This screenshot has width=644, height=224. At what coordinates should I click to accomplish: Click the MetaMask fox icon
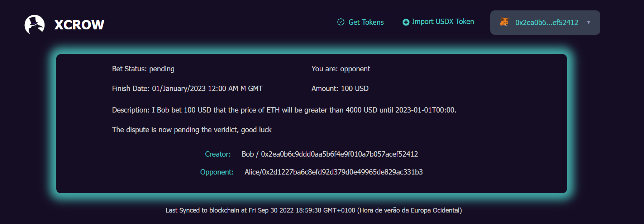click(504, 22)
